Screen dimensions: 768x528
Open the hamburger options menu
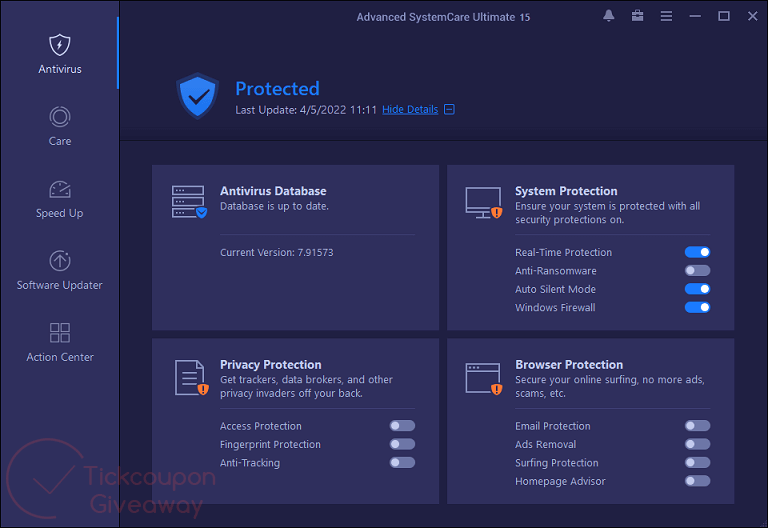click(x=666, y=16)
